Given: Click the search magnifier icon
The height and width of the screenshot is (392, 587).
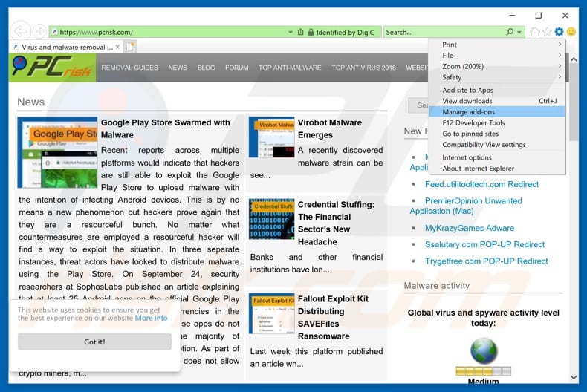Looking at the screenshot, I should pyautogui.click(x=510, y=32).
